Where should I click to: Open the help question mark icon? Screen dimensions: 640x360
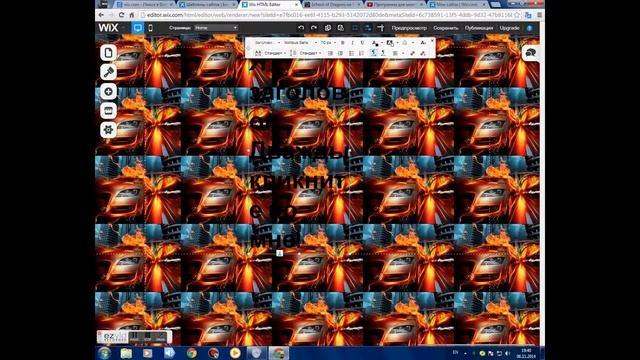(529, 28)
